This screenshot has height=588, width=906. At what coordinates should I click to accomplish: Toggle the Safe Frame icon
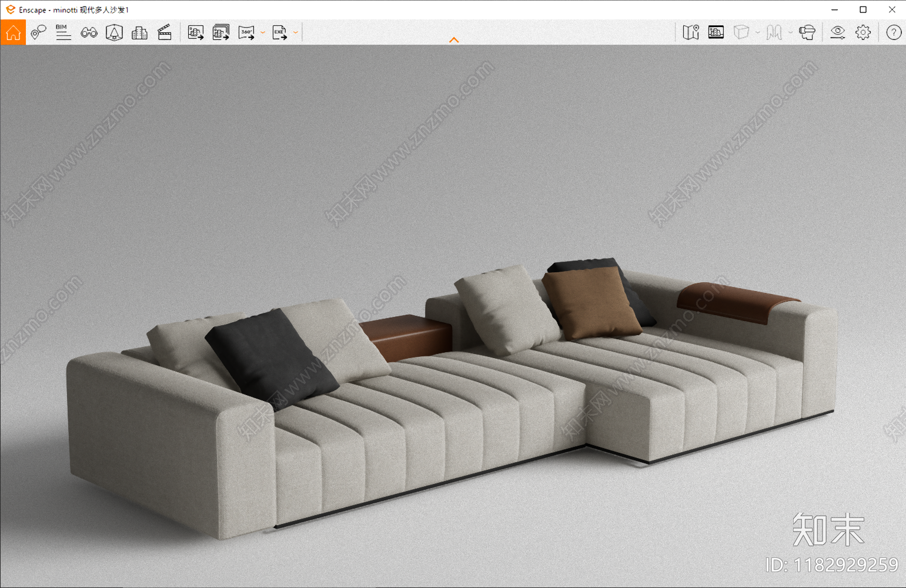pyautogui.click(x=716, y=32)
